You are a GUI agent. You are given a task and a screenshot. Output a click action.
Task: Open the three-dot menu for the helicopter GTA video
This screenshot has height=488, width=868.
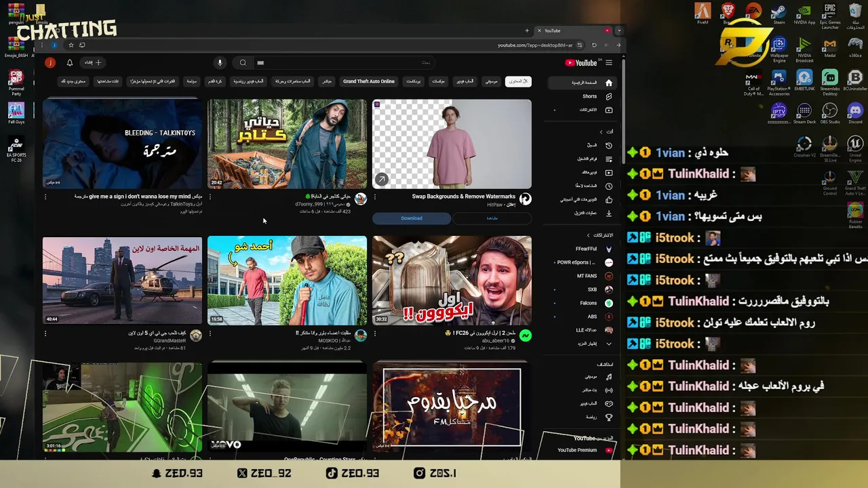pos(45,333)
